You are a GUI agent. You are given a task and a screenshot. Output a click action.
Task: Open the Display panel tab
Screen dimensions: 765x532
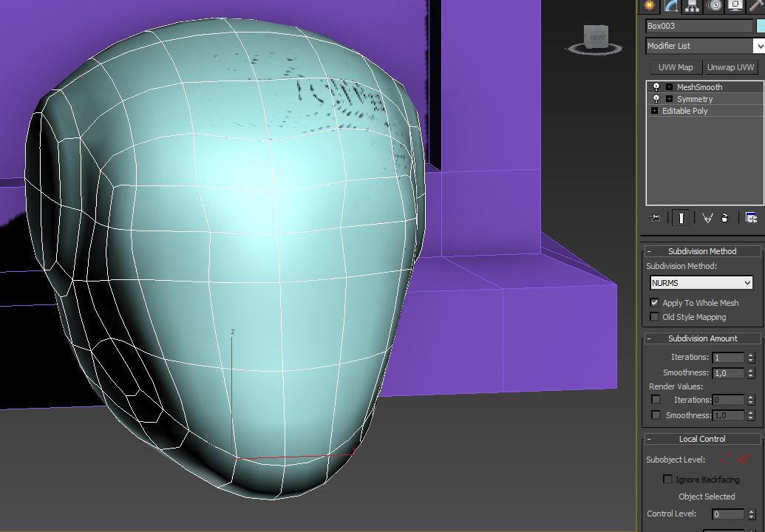point(735,6)
